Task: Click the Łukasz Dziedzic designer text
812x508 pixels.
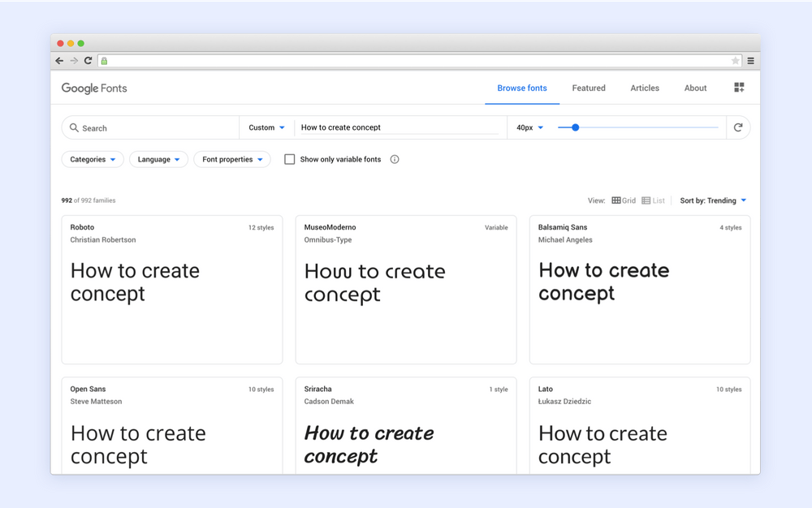Action: click(564, 402)
